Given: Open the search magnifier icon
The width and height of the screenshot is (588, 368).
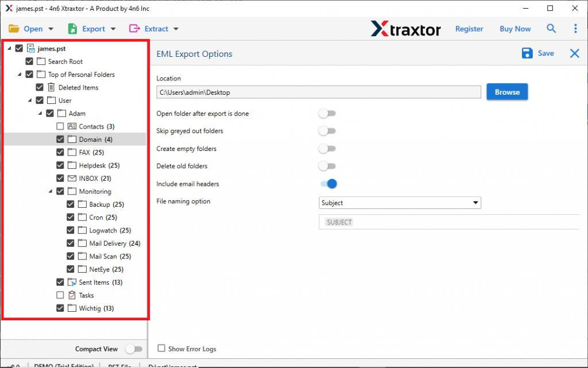Looking at the screenshot, I should (551, 28).
